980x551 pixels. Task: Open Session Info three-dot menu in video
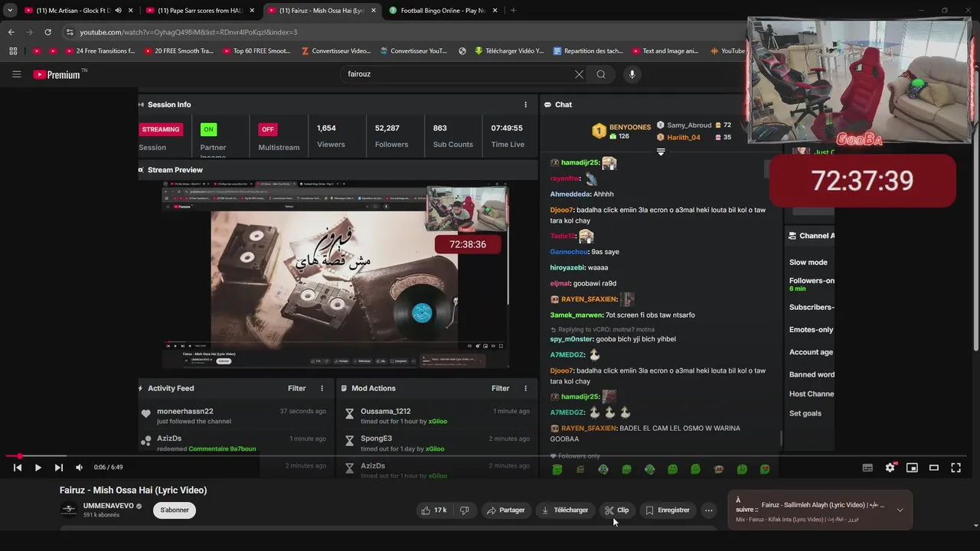pos(525,105)
